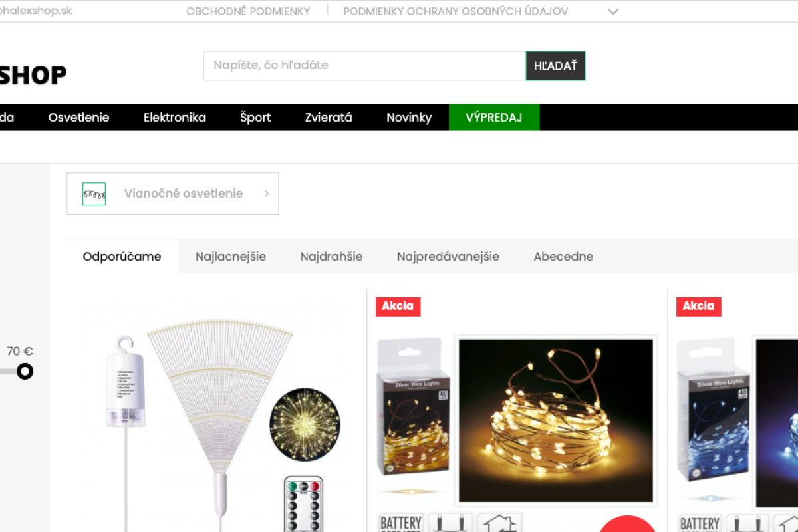The height and width of the screenshot is (532, 798).
Task: Open the Osvetlenie menu category
Action: 79,118
